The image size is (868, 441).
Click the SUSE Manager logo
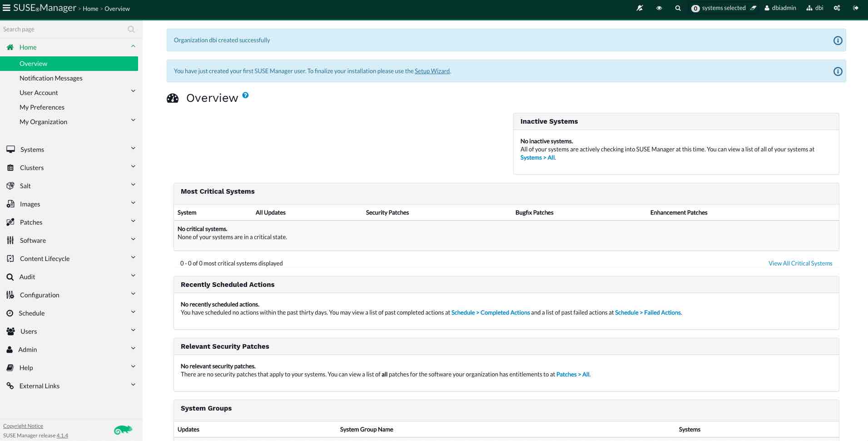click(45, 8)
